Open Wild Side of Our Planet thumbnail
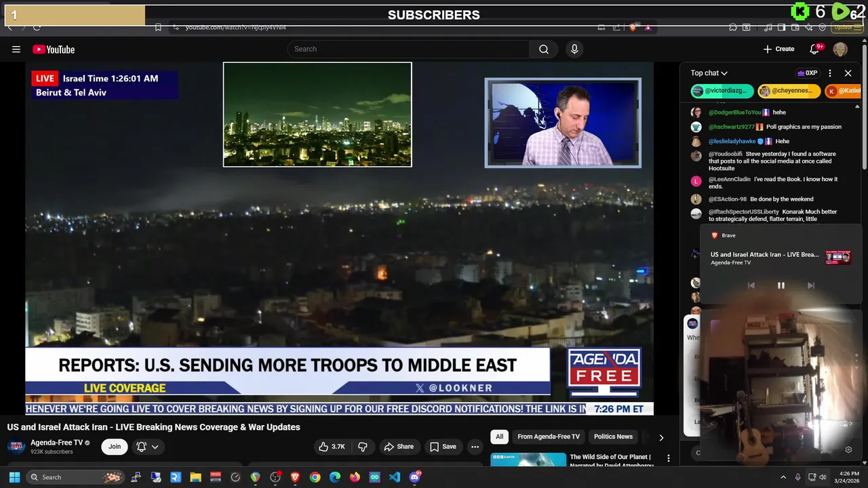The height and width of the screenshot is (488, 868). [x=528, y=460]
